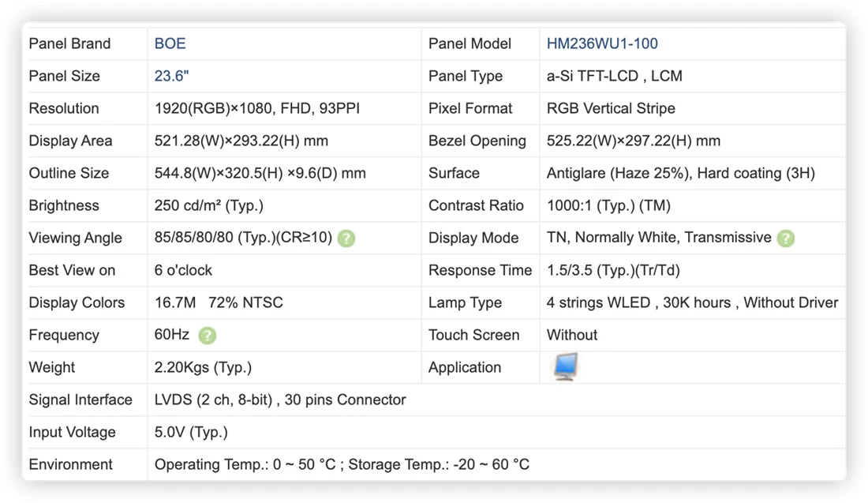The height and width of the screenshot is (503, 868).
Task: Open the BOE panel brand link
Action: pyautogui.click(x=170, y=43)
